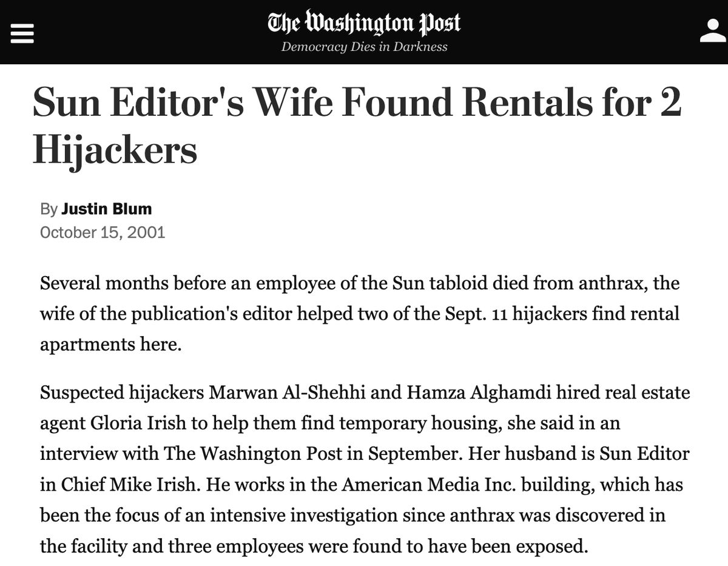Open author Justin Blum's page

pos(107,209)
